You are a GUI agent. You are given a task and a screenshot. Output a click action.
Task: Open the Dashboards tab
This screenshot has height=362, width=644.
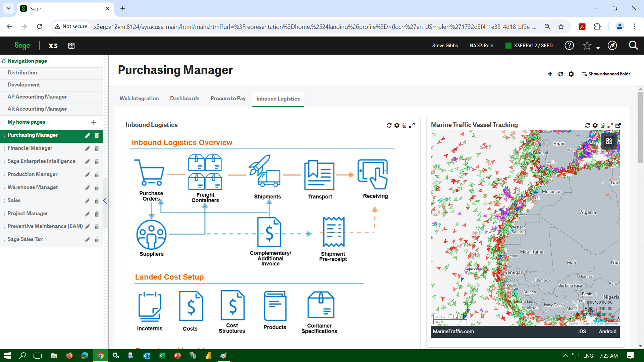184,98
